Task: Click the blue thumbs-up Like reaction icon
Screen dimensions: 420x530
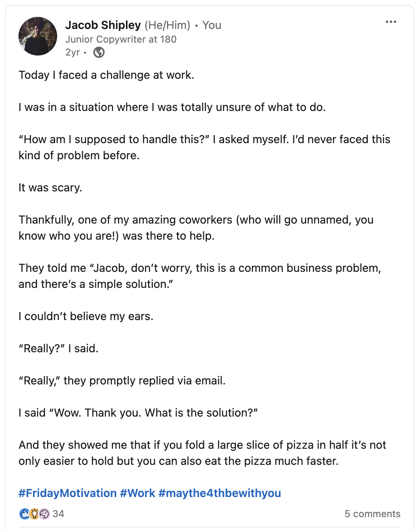Action: click(x=24, y=514)
